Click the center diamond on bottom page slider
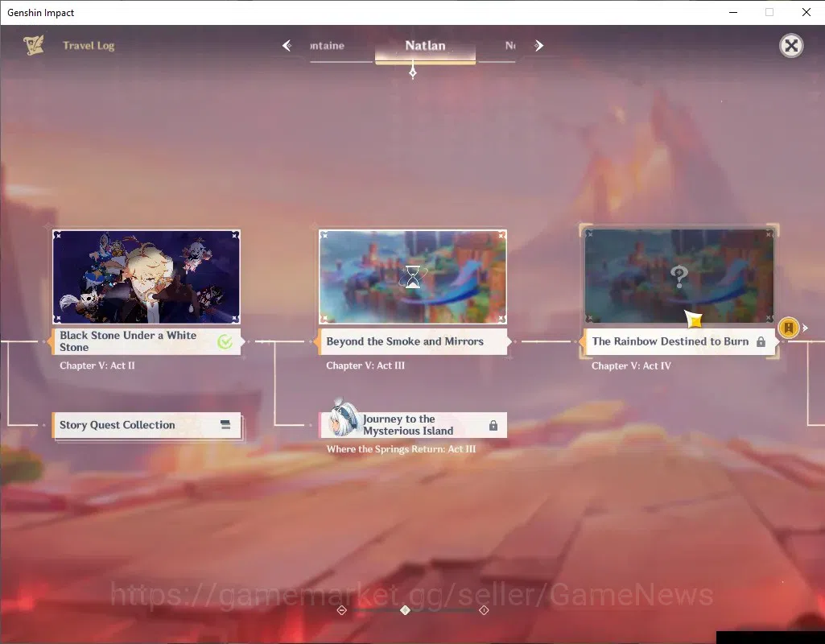This screenshot has height=644, width=825. [x=405, y=610]
